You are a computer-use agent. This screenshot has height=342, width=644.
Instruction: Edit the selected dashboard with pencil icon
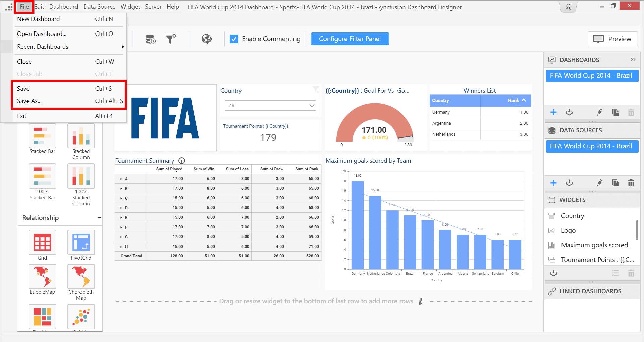coord(600,112)
